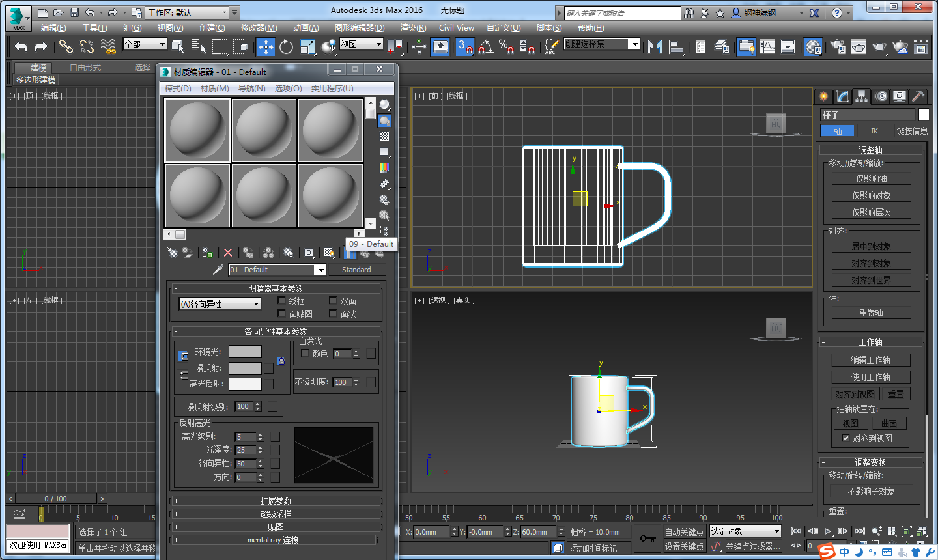Toggle ambient-diffuse color lock button
Viewport: 938px width, 560px height.
pos(183,356)
